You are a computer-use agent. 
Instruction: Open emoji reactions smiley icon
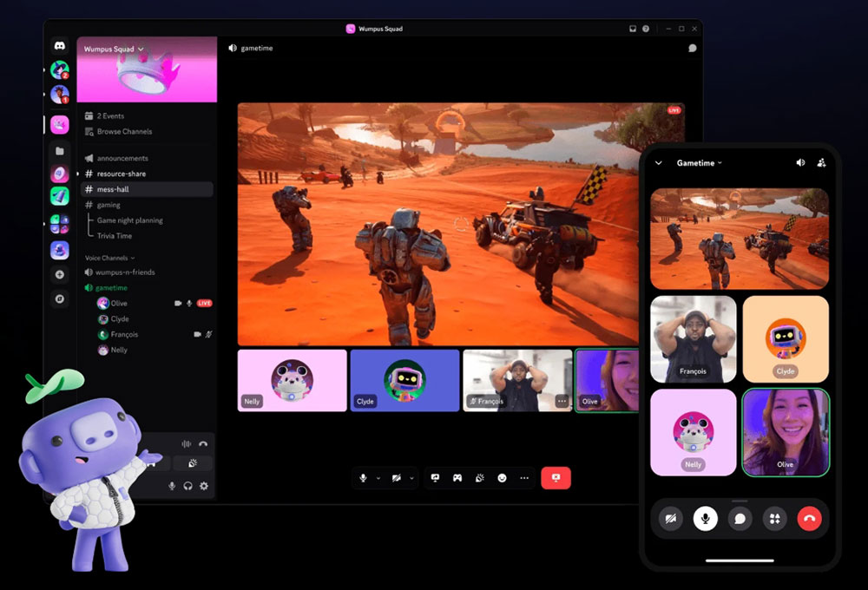(502, 478)
